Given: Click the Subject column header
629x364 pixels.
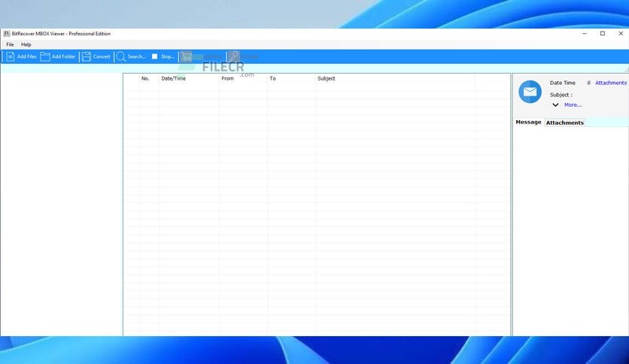Looking at the screenshot, I should point(395,78).
